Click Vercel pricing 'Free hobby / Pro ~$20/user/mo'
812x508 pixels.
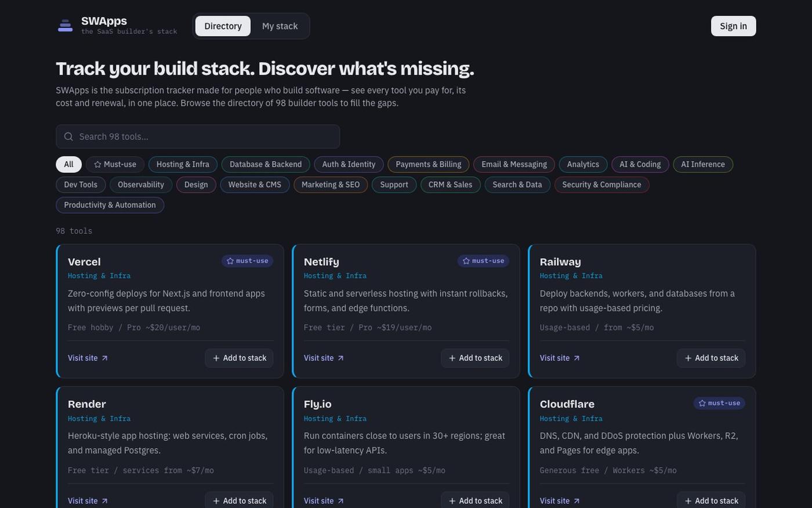[134, 327]
